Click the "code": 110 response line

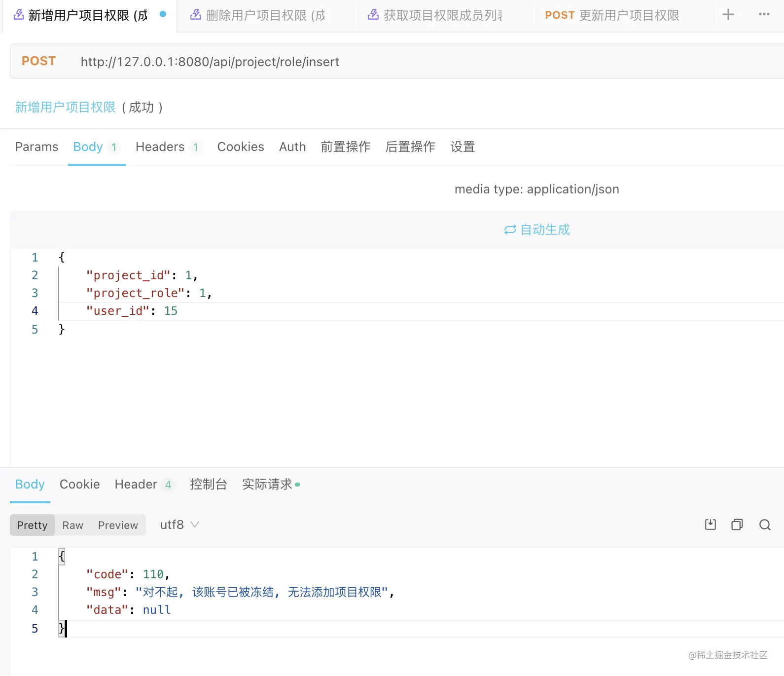tap(127, 574)
